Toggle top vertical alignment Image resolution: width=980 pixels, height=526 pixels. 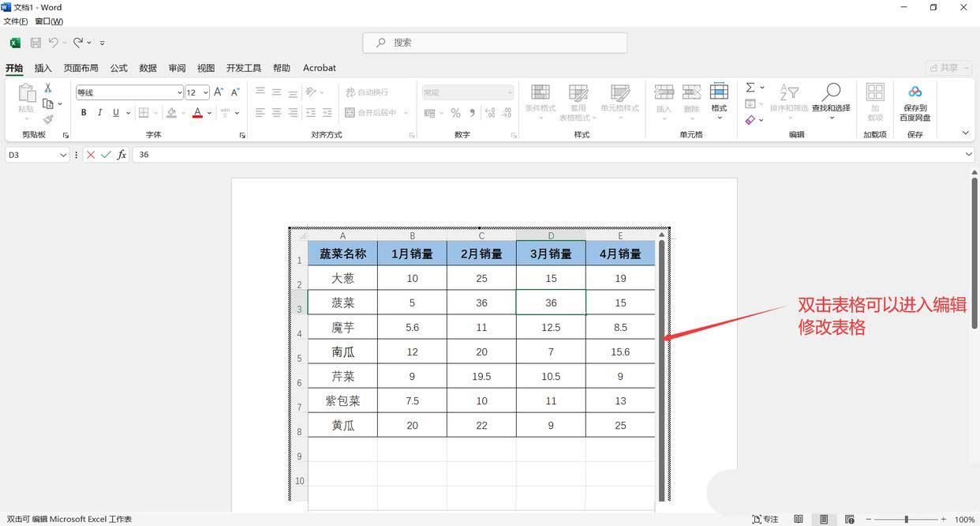point(260,92)
